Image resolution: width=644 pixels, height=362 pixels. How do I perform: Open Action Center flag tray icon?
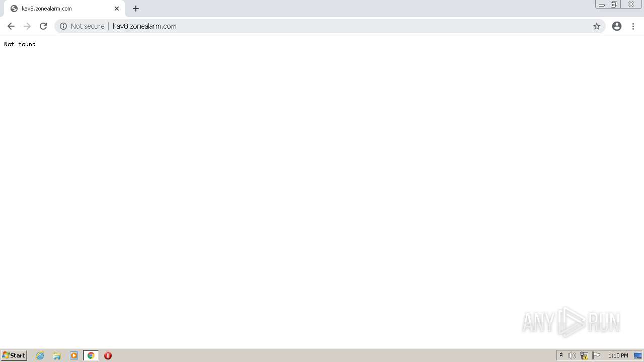[596, 355]
